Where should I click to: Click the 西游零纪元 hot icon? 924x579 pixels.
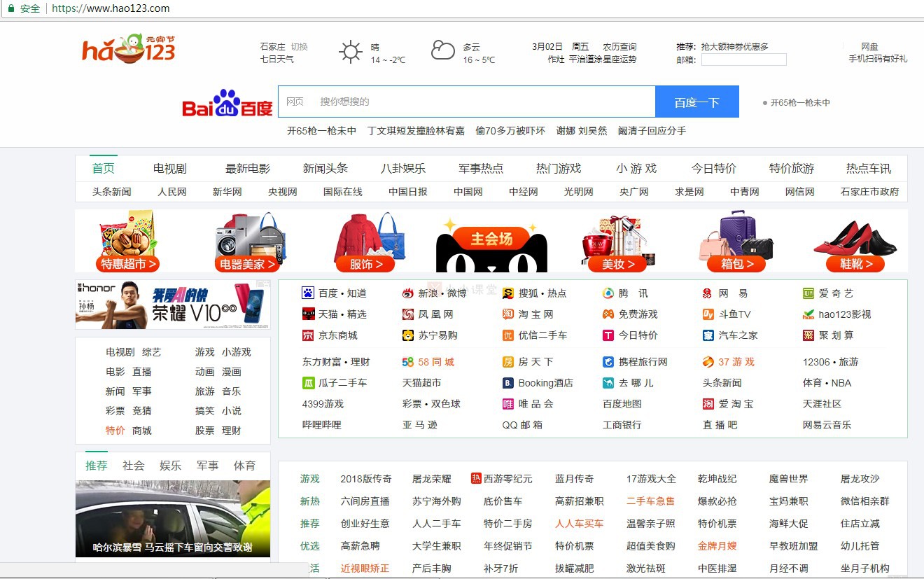click(x=476, y=478)
